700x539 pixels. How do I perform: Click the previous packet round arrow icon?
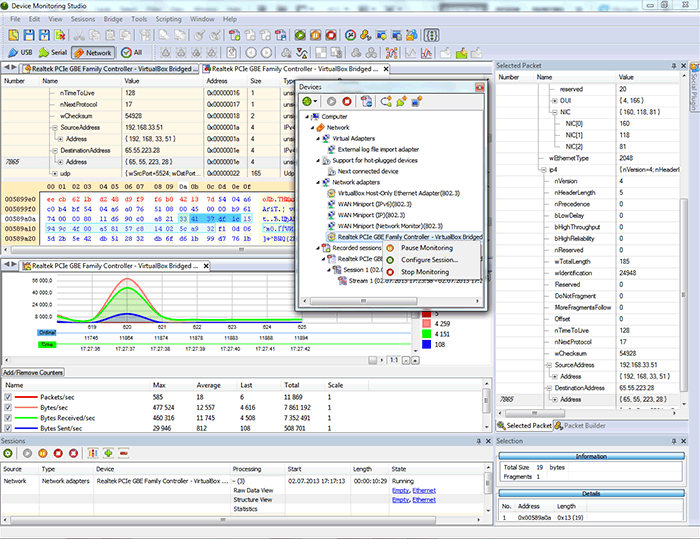tap(251, 53)
